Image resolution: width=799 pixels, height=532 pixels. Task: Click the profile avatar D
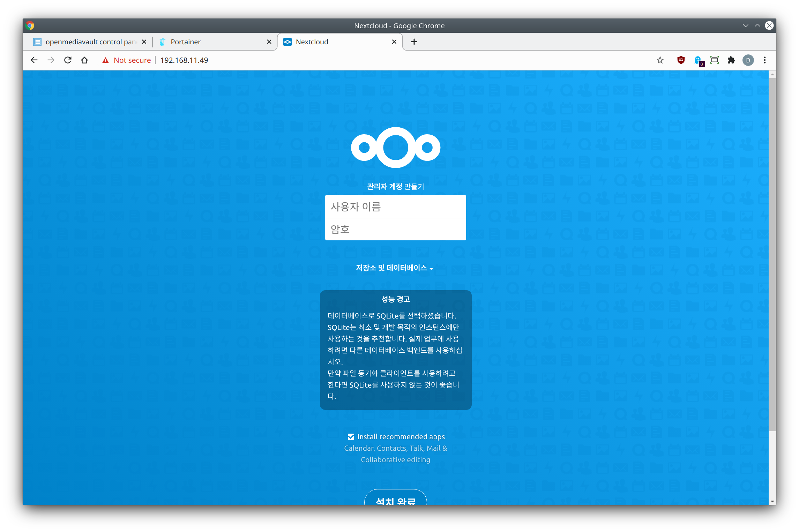(x=748, y=60)
